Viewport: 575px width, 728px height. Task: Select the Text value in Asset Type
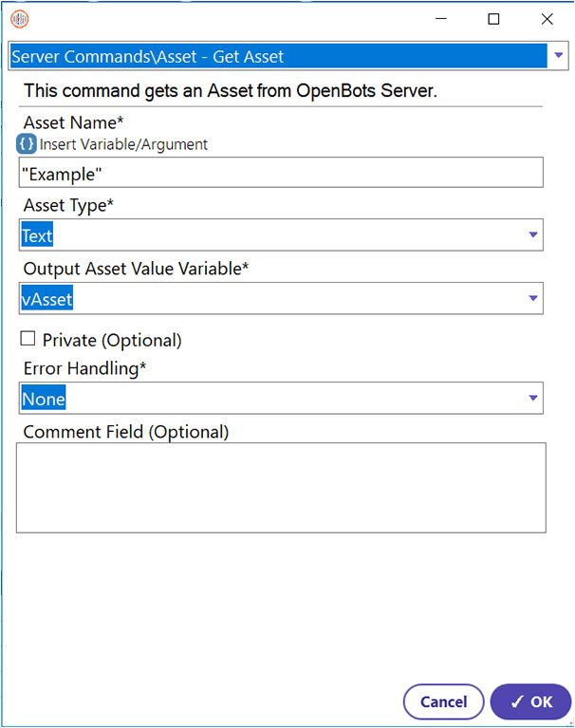point(37,235)
